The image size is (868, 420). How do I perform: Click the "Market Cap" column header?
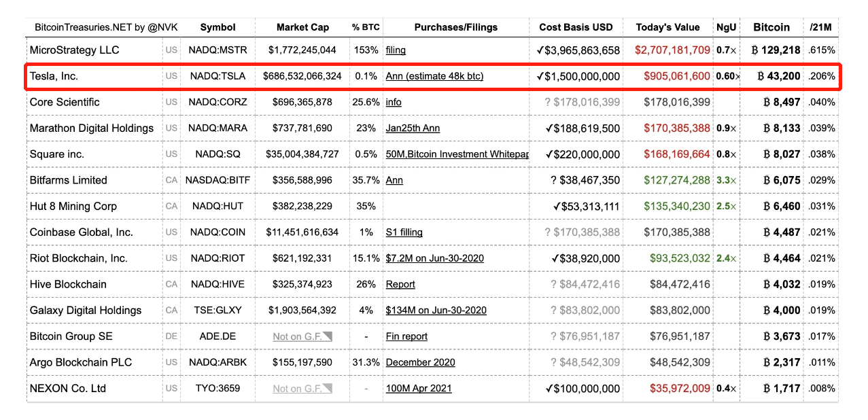[x=302, y=28]
